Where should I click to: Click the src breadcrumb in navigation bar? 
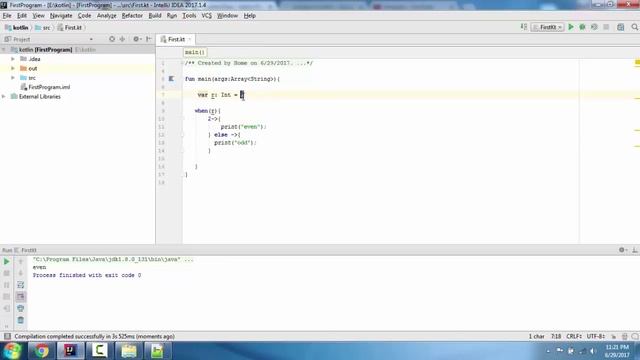(x=43, y=27)
